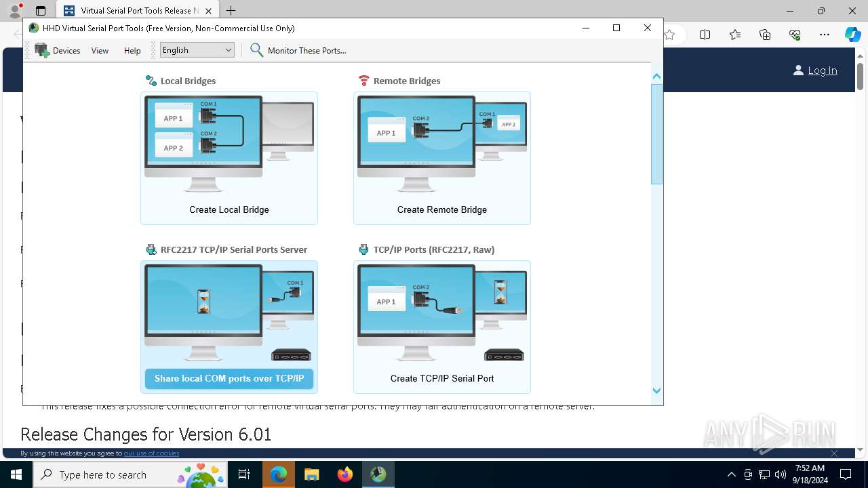Expand the English language dropdown
This screenshot has width=868, height=488.
[x=197, y=50]
